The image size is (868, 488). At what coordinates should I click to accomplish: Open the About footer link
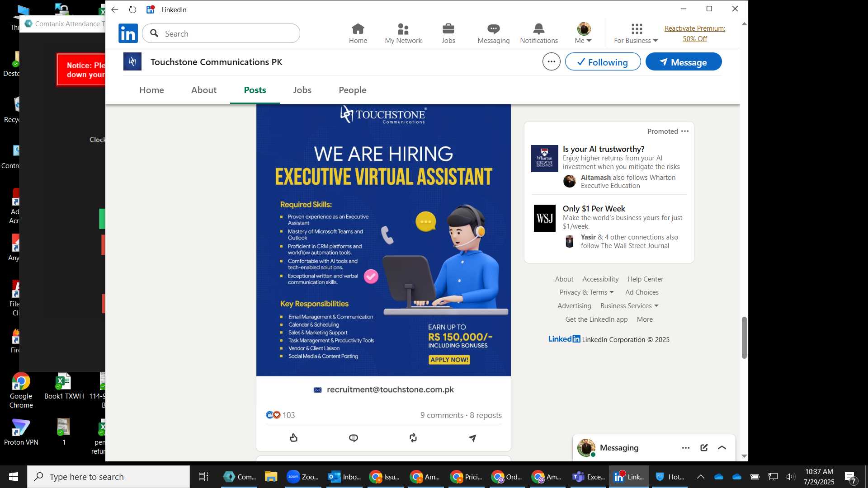pos(564,279)
